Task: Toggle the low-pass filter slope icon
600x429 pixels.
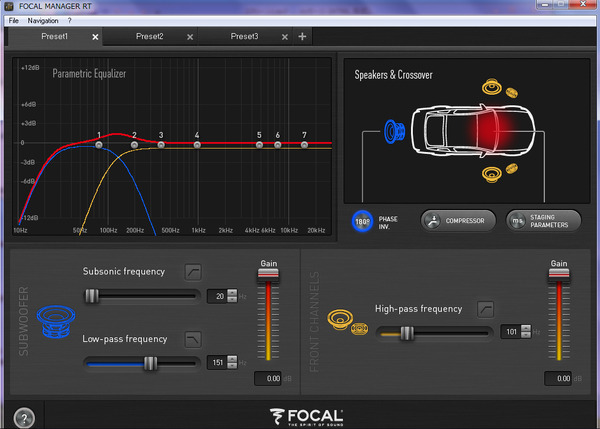Action: click(x=193, y=339)
